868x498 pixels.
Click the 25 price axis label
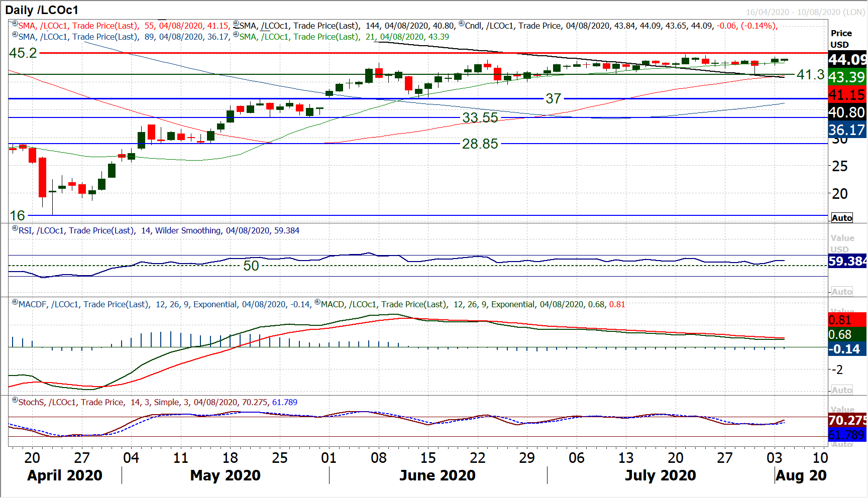(x=840, y=166)
